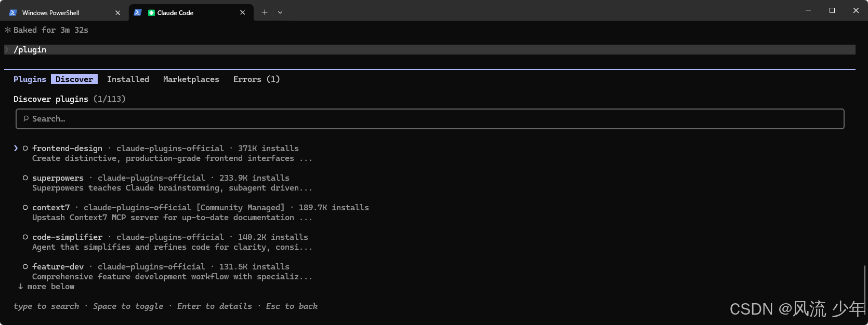Click the superpowers description line

172,188
